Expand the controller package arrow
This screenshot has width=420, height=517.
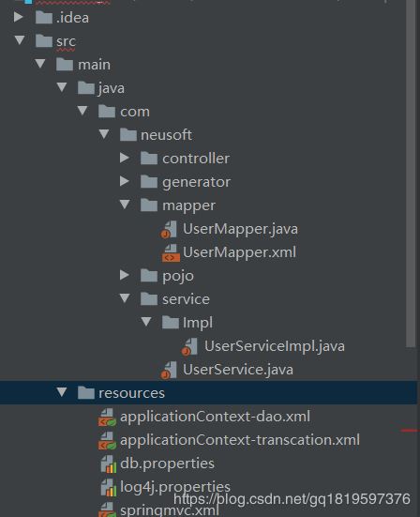(x=124, y=158)
